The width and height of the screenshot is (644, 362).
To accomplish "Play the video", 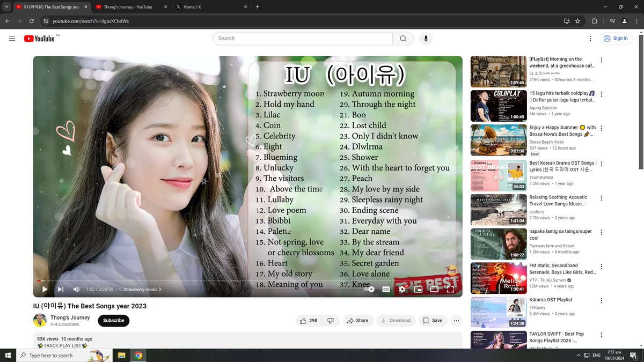I will point(45,289).
